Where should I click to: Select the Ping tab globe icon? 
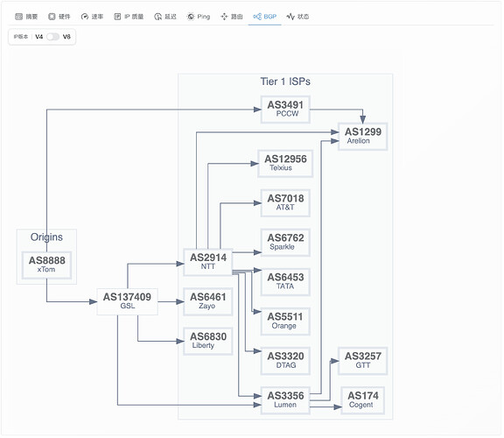coord(191,17)
